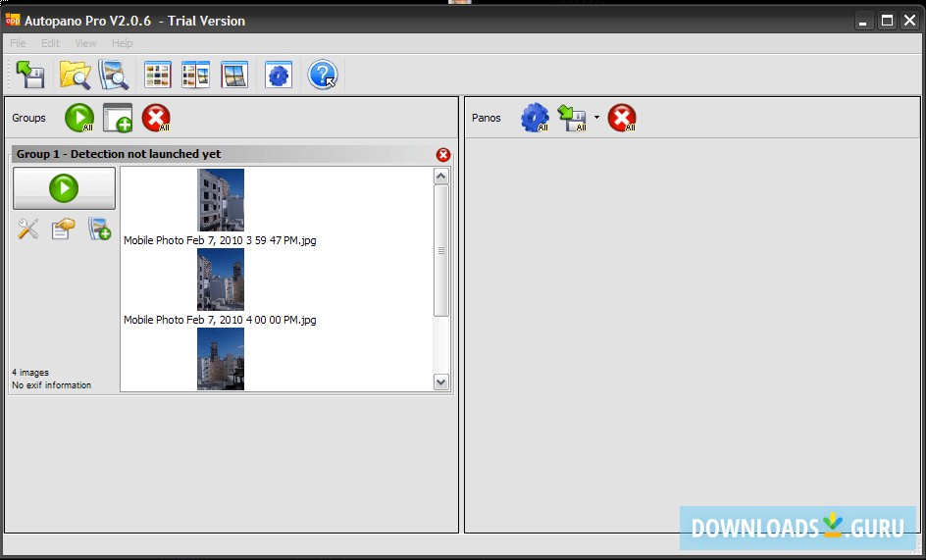Click the blue help question mark icon
The height and width of the screenshot is (560, 926).
(x=323, y=75)
